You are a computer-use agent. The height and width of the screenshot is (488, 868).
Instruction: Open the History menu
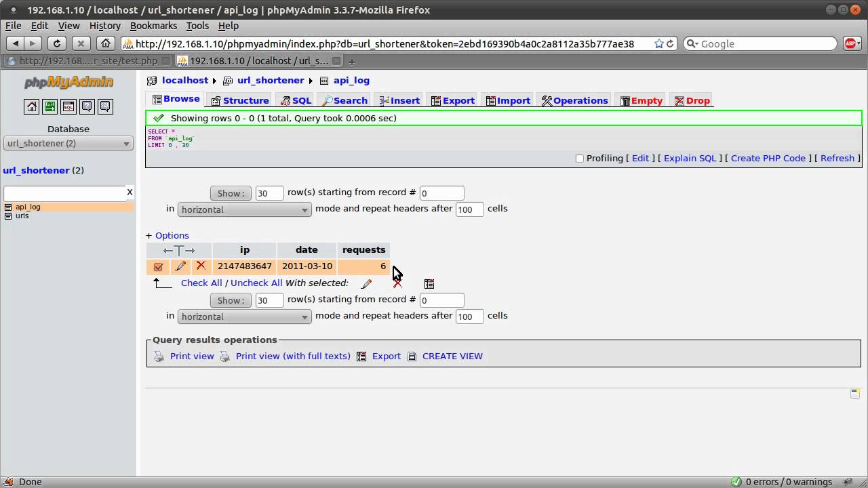105,26
